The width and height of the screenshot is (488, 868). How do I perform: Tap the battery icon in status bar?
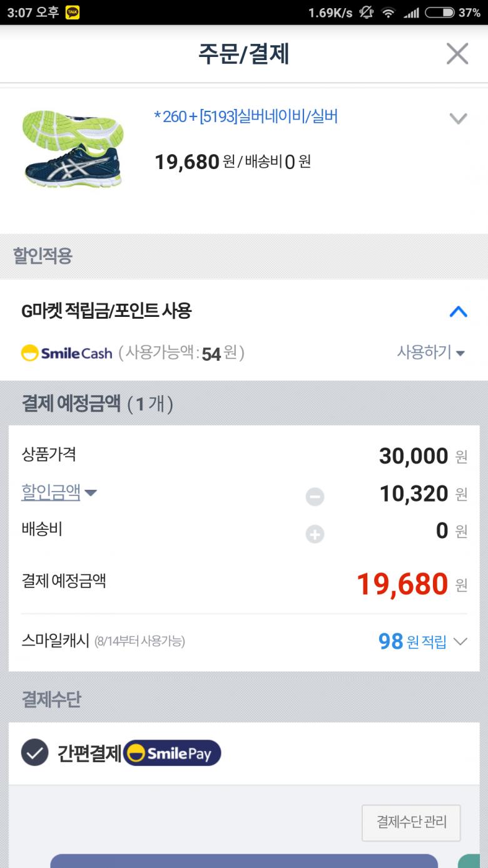pos(439,13)
